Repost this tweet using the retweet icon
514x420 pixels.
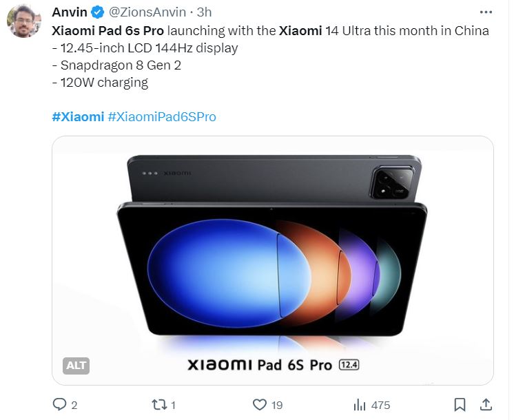pos(158,405)
